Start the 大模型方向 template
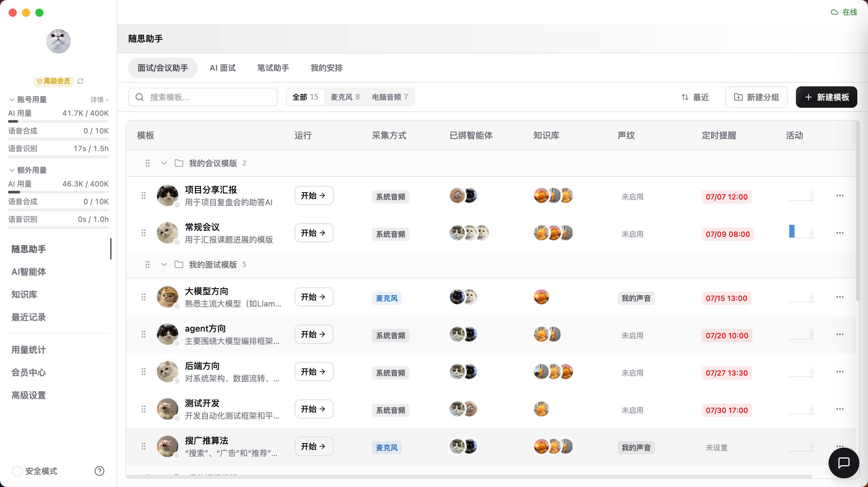This screenshot has height=487, width=868. (x=314, y=297)
